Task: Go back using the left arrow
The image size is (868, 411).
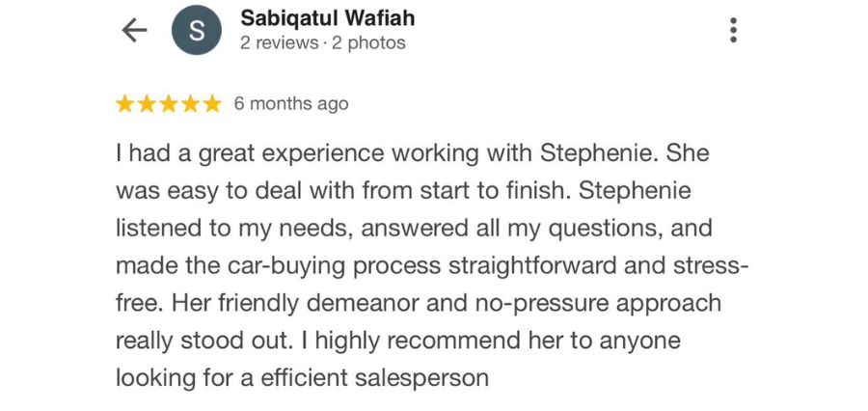Action: (134, 31)
